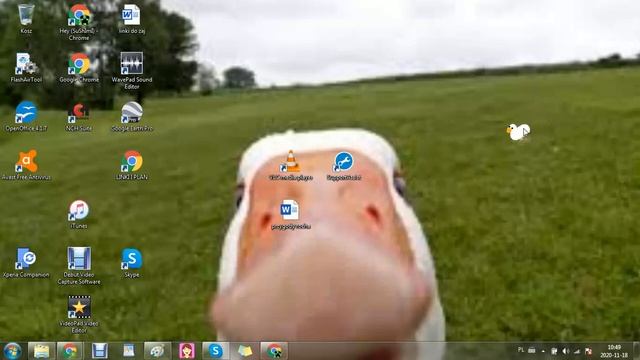The height and width of the screenshot is (360, 640).
Task: Click the red flag tray icon beside the clock
Action: [x=588, y=351]
